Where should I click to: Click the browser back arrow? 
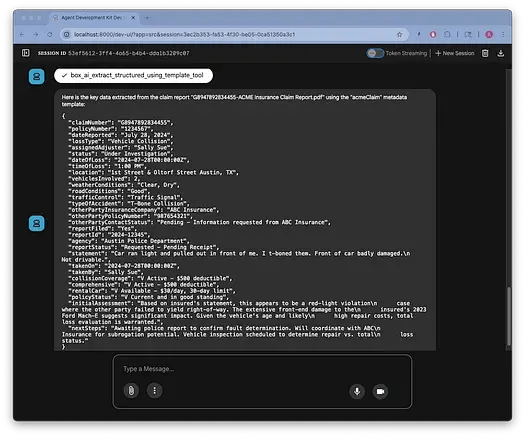(22, 34)
